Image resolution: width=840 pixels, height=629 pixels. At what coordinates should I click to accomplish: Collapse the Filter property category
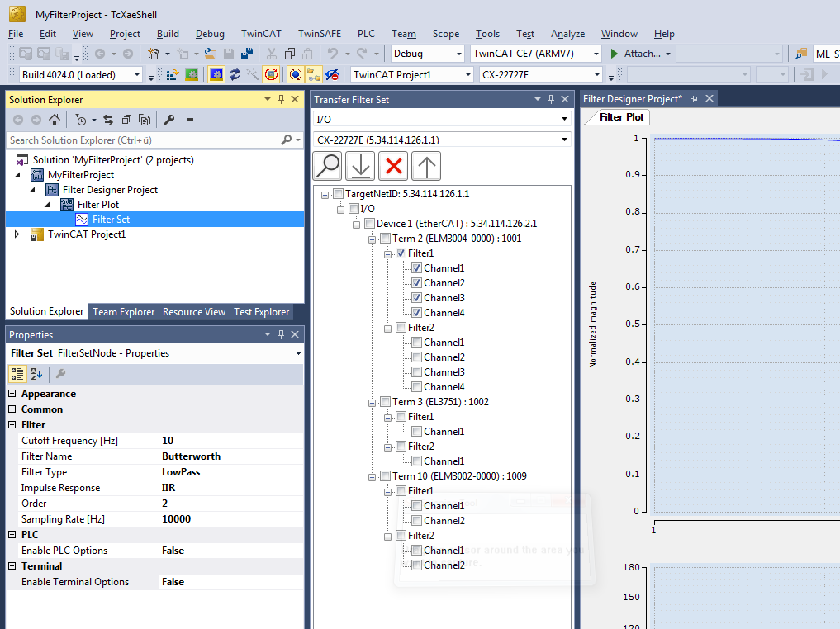[x=12, y=425]
